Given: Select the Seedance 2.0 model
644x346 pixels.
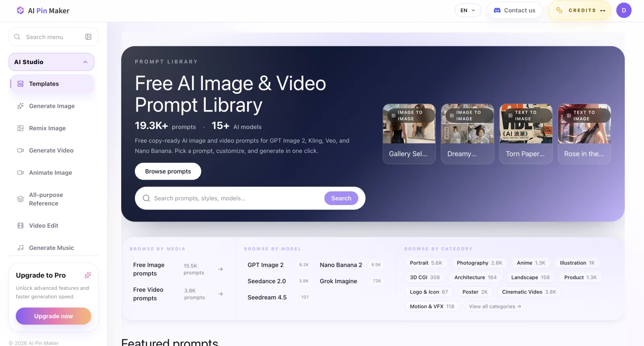Looking at the screenshot, I should tap(278, 281).
